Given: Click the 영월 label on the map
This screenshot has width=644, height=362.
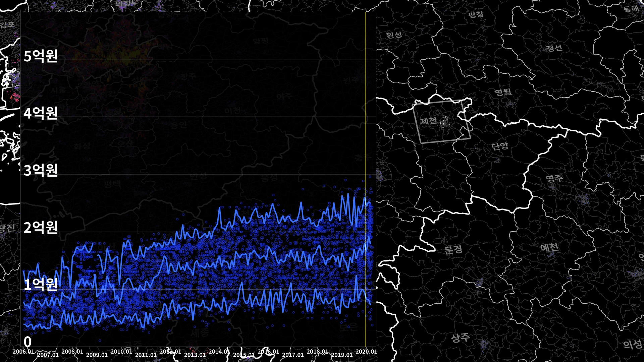Looking at the screenshot, I should tap(503, 92).
